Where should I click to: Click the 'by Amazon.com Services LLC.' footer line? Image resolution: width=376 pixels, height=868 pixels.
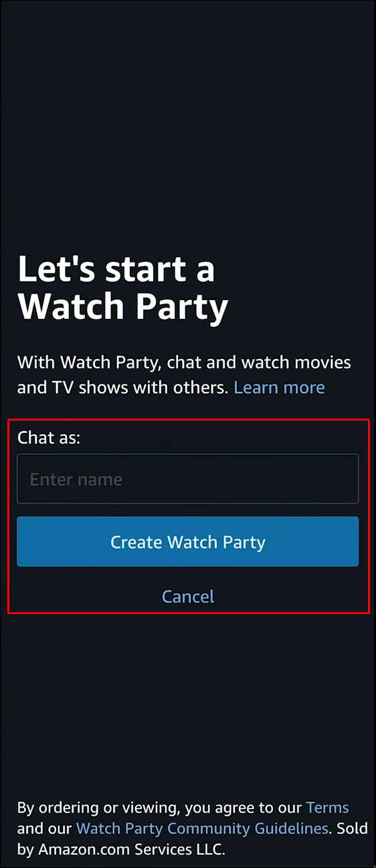(x=121, y=851)
